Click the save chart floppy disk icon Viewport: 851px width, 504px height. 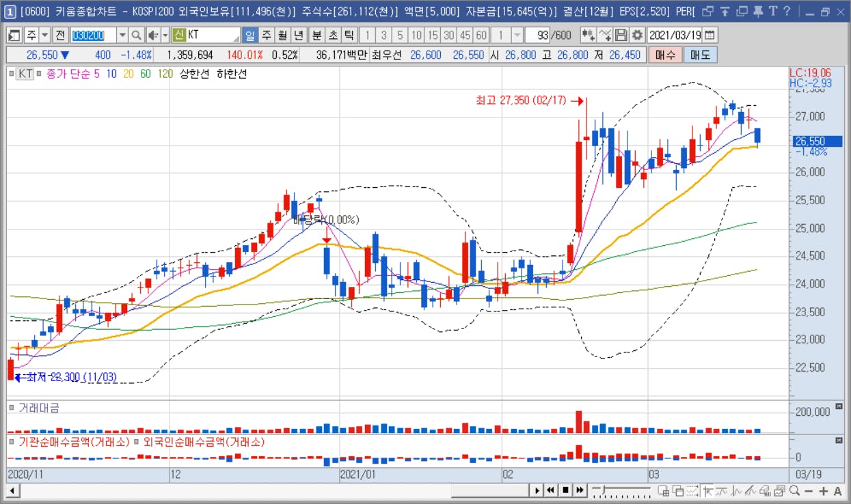(x=621, y=36)
